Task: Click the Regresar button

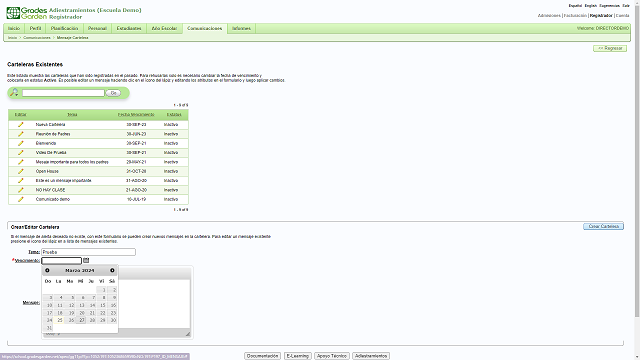Action: click(x=610, y=49)
